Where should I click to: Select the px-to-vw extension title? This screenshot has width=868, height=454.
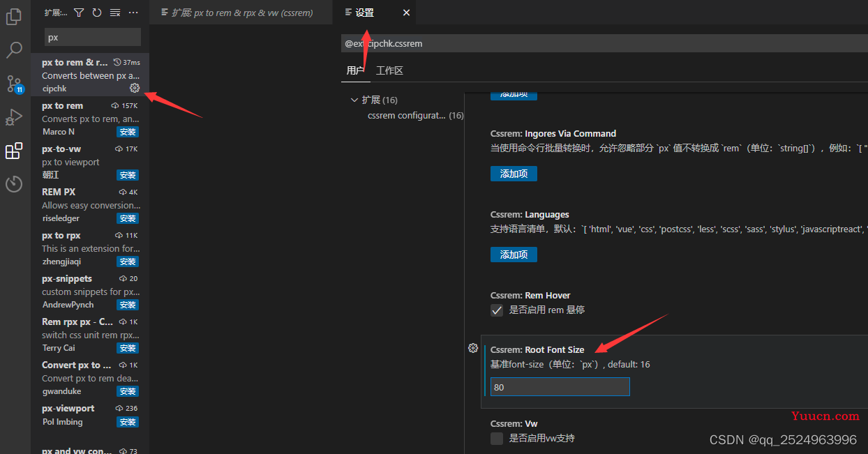tap(61, 149)
